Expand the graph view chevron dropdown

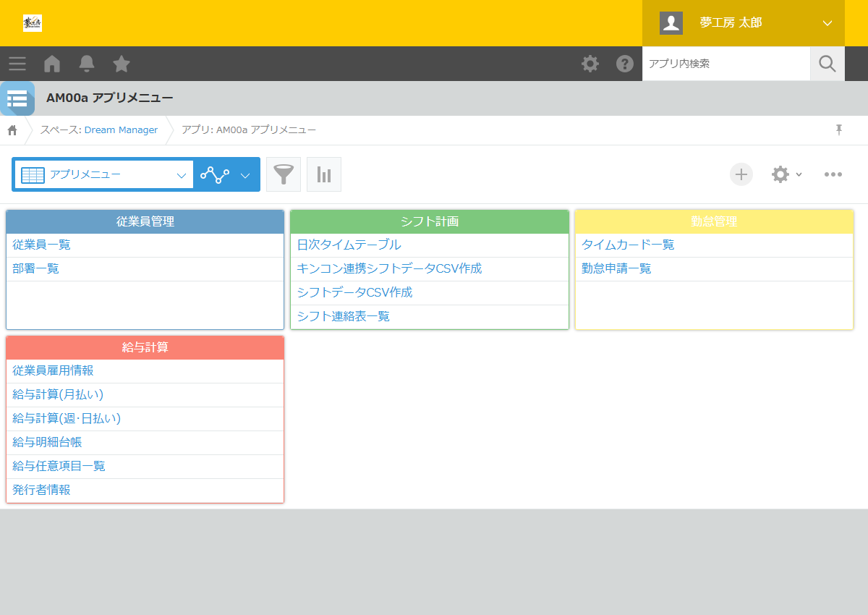[x=245, y=175]
